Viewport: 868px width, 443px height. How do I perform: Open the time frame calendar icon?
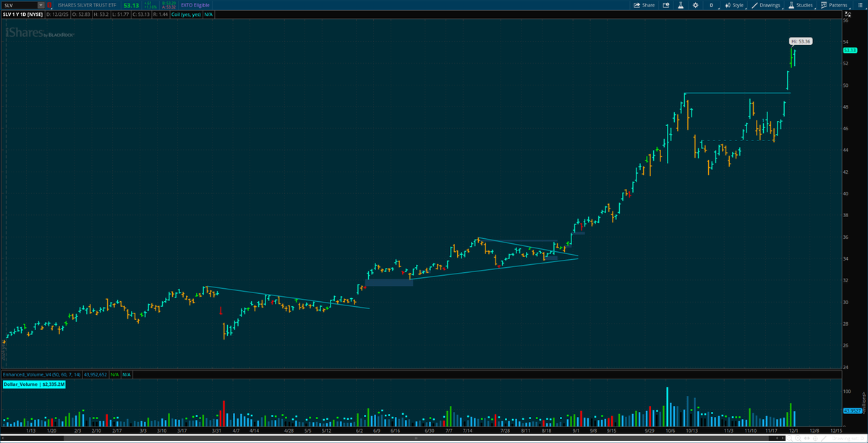pyautogui.click(x=666, y=5)
